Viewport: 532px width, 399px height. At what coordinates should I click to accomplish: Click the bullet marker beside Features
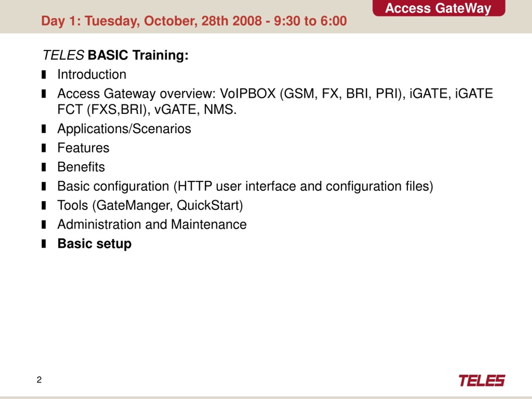coord(43,148)
